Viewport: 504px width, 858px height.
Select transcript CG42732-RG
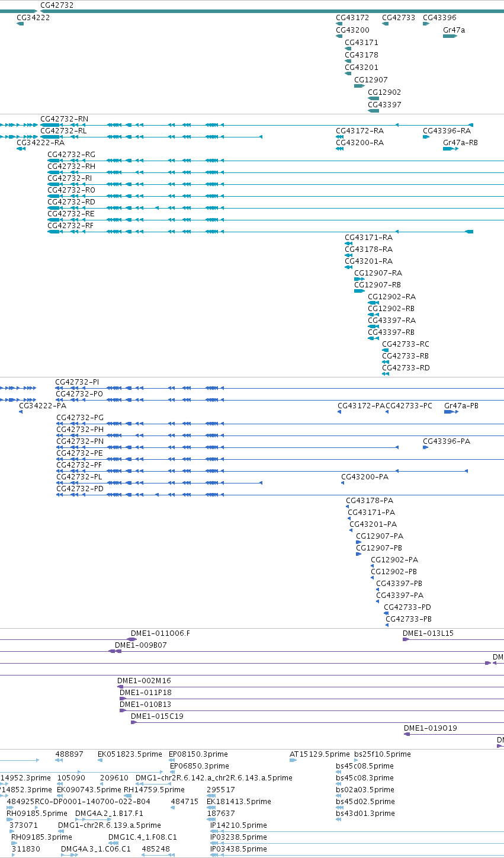coord(71,155)
